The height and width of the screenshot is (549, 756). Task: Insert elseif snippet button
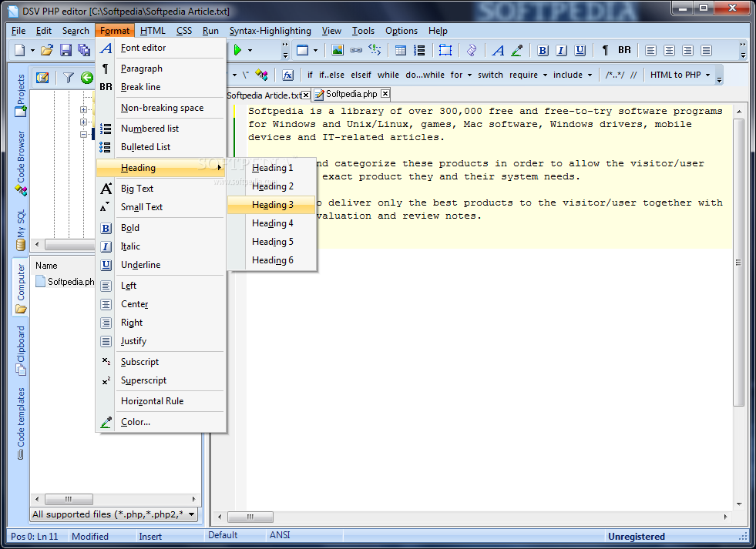[361, 75]
